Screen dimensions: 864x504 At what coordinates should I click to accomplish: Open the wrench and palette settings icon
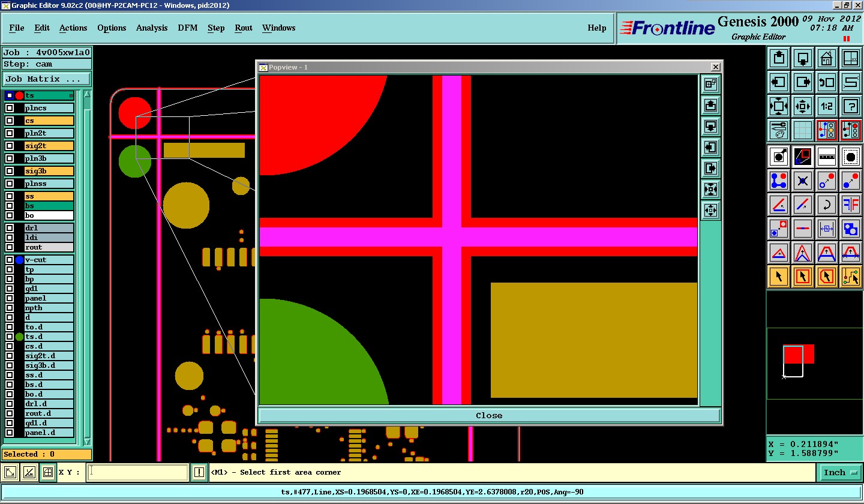(779, 130)
